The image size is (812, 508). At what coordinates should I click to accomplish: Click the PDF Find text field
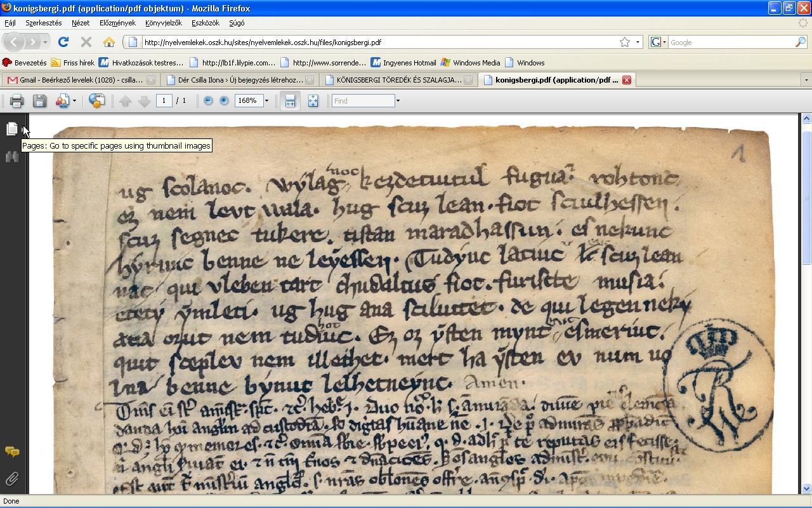(363, 101)
